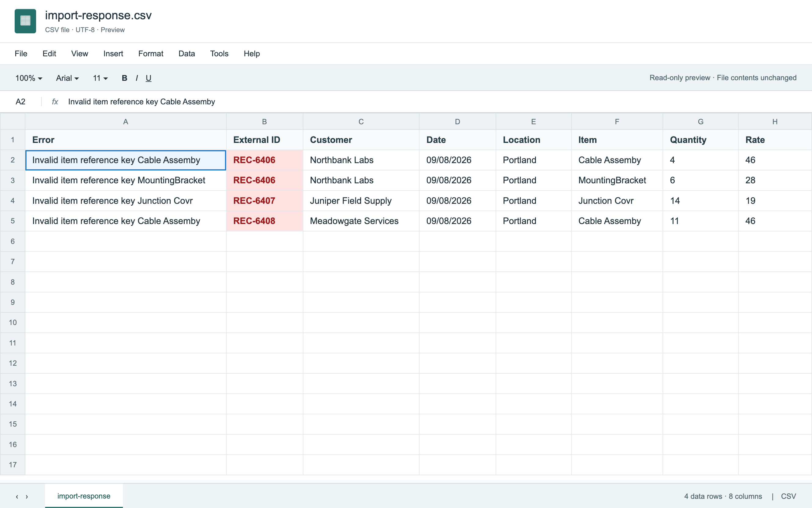Open the File menu
Image resolution: width=812 pixels, height=508 pixels.
(21, 54)
